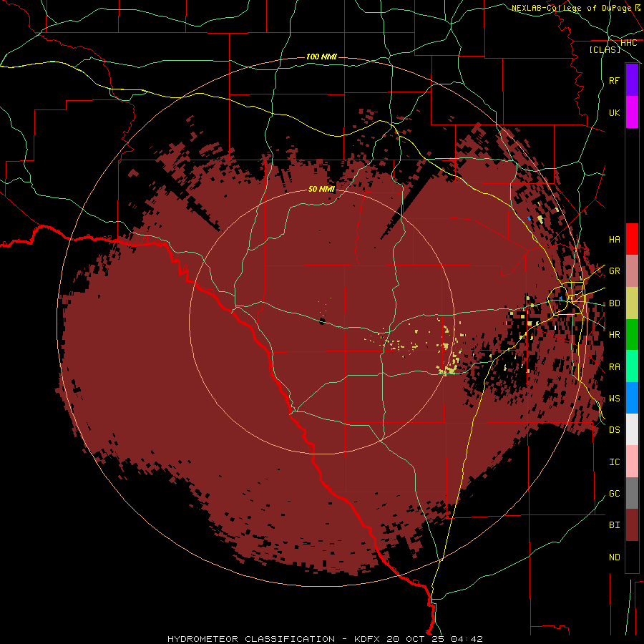Click the 'UK' legend label
Image resolution: width=644 pixels, height=644 pixels.
[x=614, y=112]
